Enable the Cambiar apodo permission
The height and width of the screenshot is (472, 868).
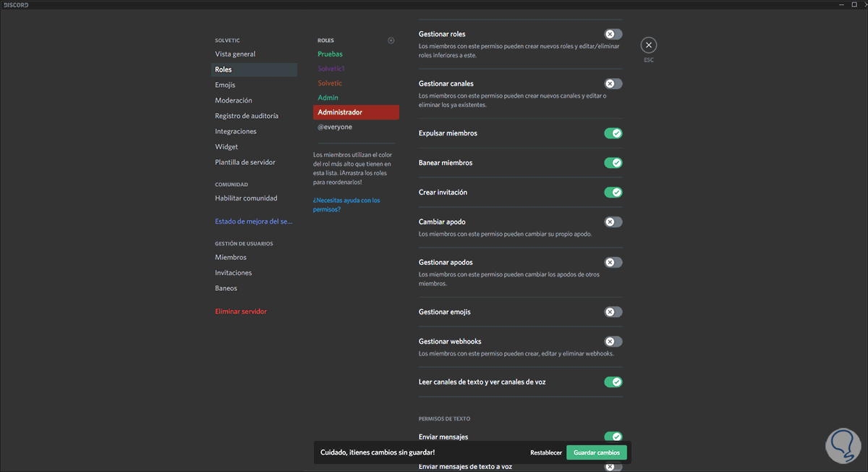[613, 222]
